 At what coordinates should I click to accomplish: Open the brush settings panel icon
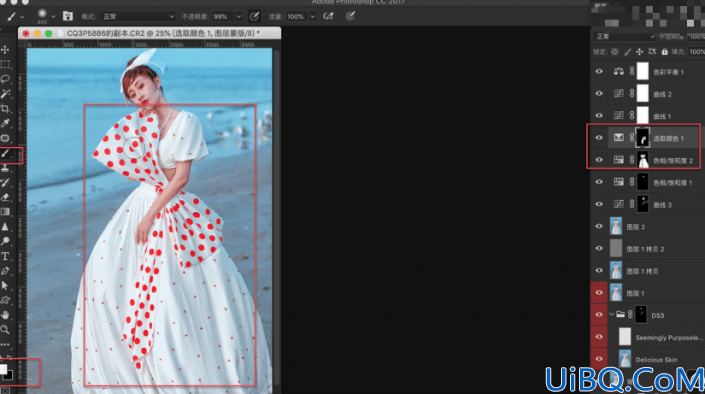coord(68,16)
